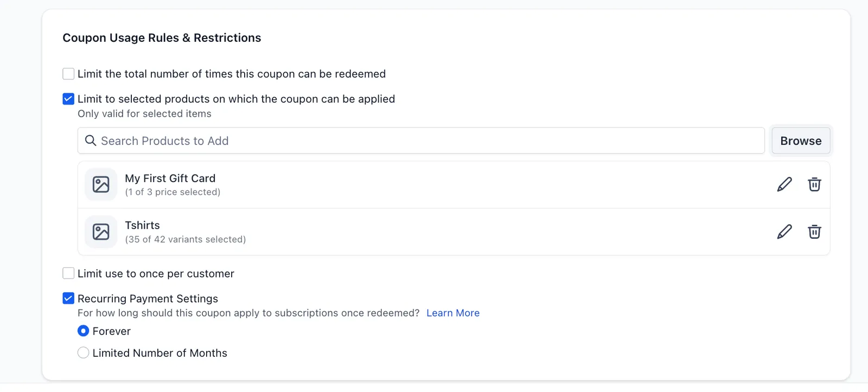
Task: Click the My First Gift Card product name
Action: point(170,178)
